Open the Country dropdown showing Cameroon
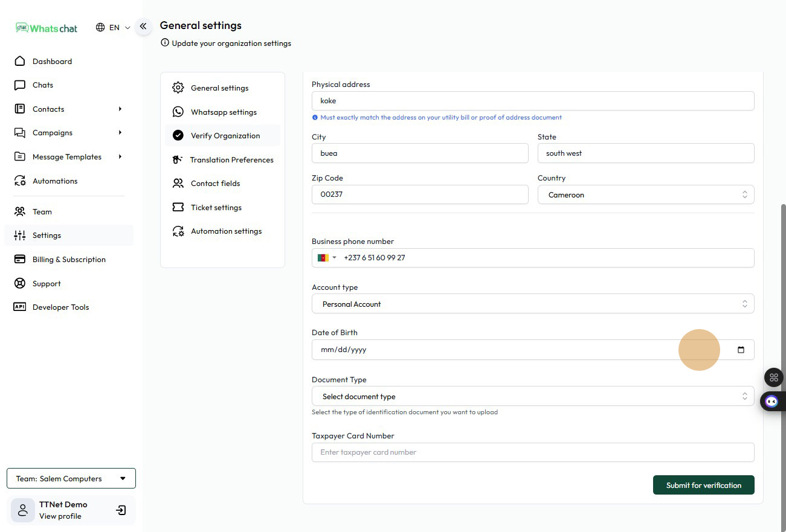 (645, 195)
